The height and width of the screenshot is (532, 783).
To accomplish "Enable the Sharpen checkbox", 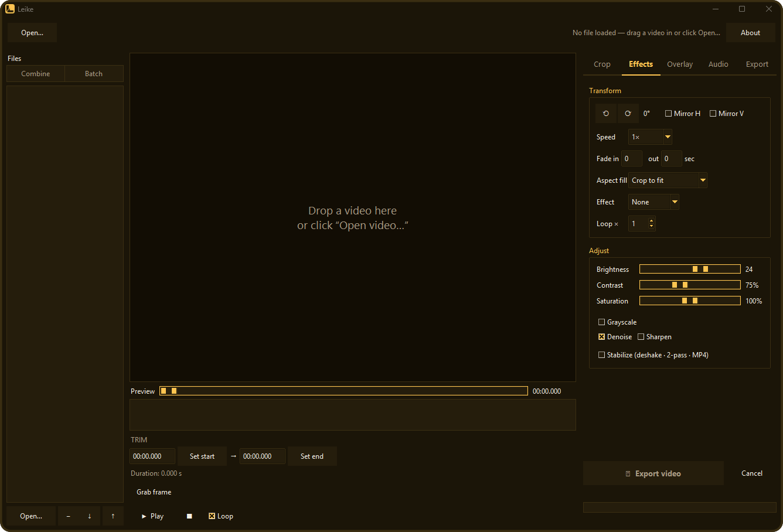I will (655, 337).
